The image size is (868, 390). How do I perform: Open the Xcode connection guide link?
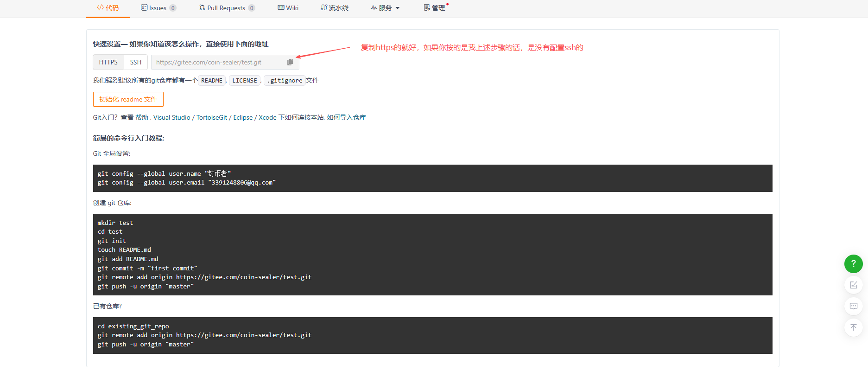[267, 117]
